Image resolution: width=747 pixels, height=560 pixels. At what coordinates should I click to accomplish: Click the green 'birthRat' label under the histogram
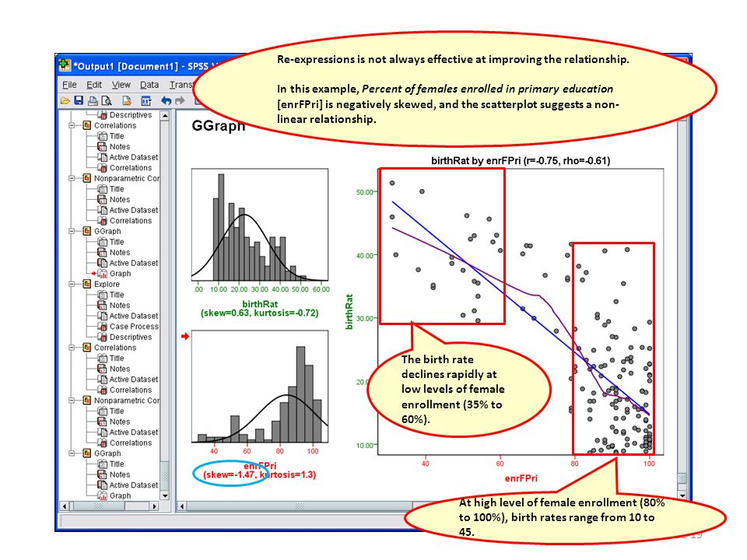point(260,304)
